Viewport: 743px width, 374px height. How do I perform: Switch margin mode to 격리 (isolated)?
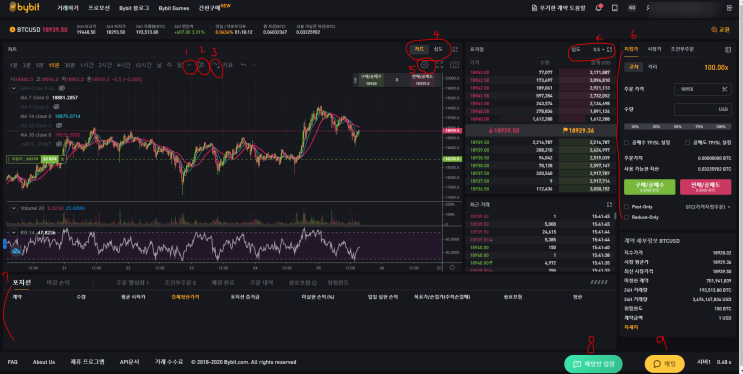(653, 67)
